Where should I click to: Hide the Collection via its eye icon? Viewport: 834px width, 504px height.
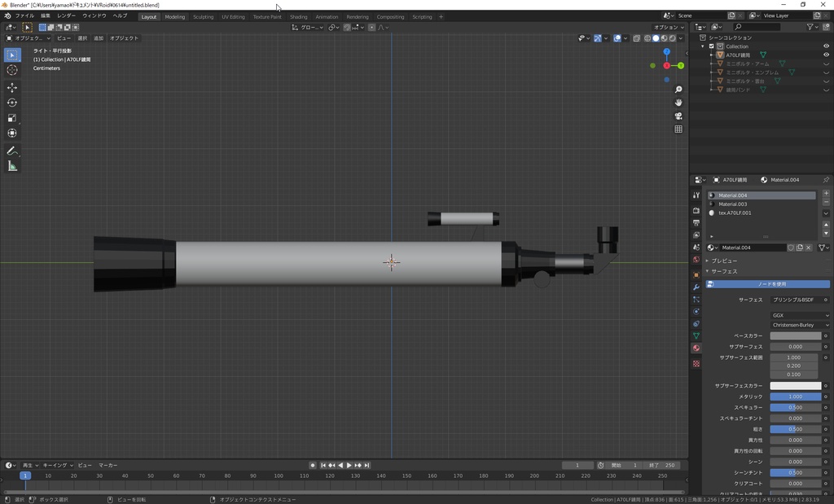click(x=826, y=46)
